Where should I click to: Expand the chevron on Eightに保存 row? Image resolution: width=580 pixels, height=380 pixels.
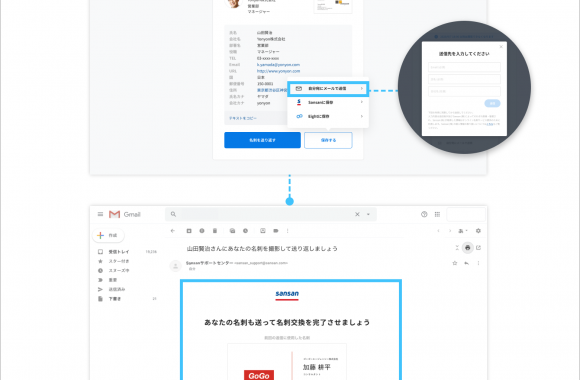pos(361,116)
